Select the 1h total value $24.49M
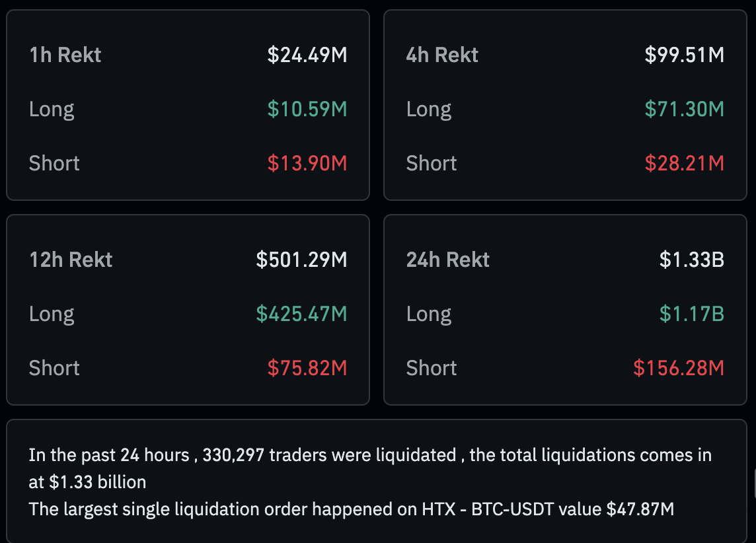The width and height of the screenshot is (756, 543). (x=307, y=55)
